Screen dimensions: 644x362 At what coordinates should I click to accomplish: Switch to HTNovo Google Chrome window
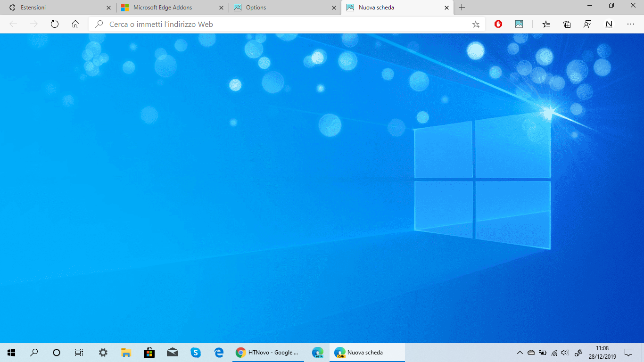[x=269, y=353]
